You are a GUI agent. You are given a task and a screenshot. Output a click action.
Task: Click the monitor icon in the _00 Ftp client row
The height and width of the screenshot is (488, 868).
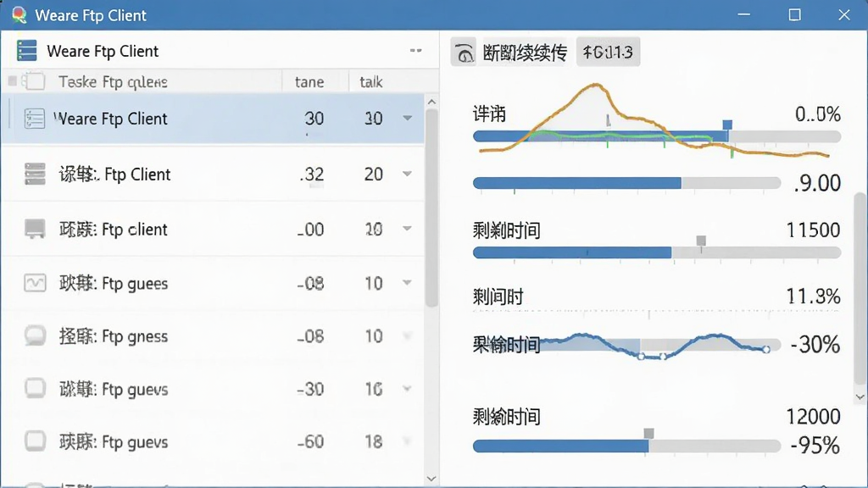[35, 229]
